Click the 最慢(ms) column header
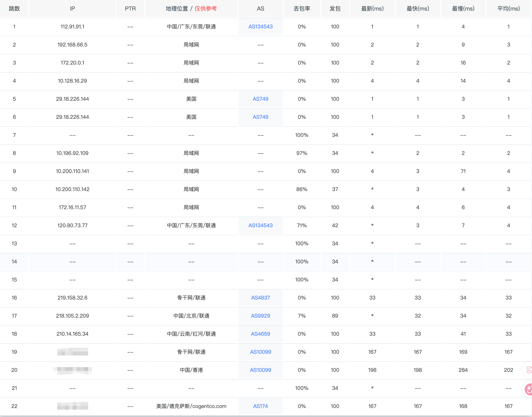Screen dimensions: 532x417 coord(463,9)
